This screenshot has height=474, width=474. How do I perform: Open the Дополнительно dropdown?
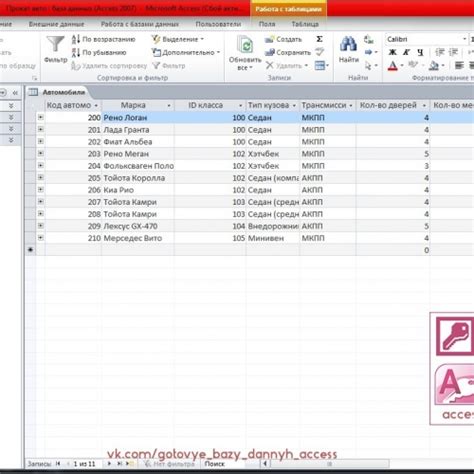click(186, 53)
